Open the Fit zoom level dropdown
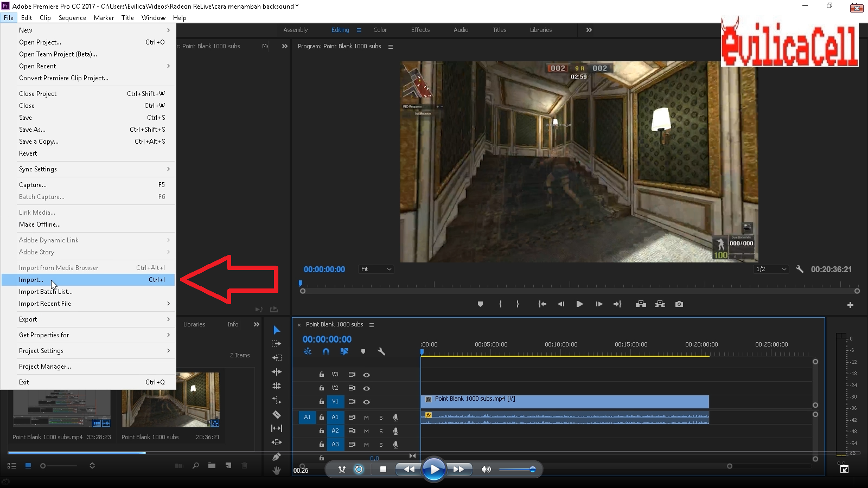This screenshot has width=868, height=488. [375, 269]
